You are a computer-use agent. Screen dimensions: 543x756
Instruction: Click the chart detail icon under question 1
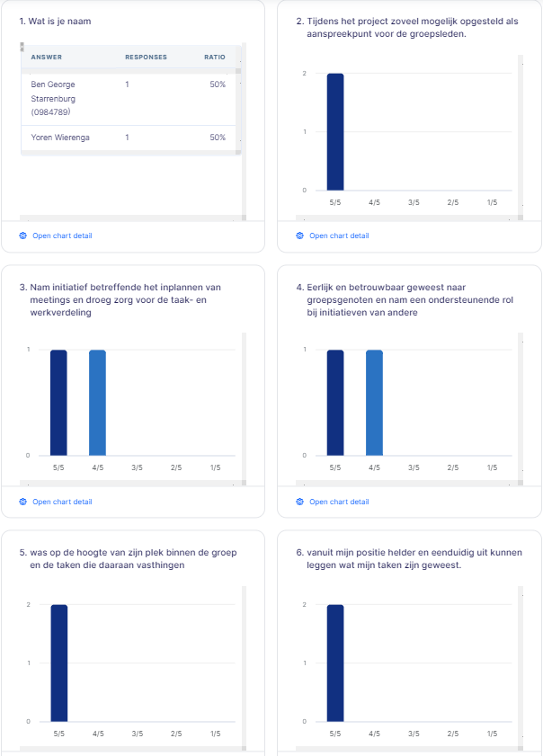pos(23,236)
